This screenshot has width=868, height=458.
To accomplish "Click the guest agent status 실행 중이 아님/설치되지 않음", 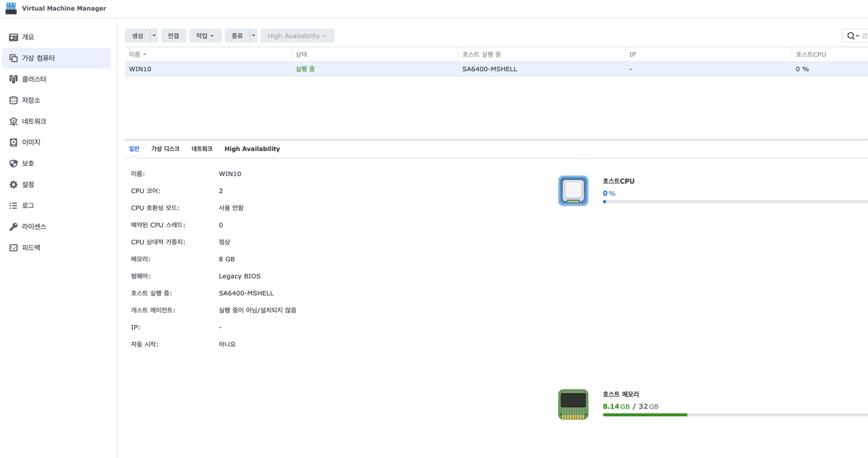I will [x=258, y=310].
